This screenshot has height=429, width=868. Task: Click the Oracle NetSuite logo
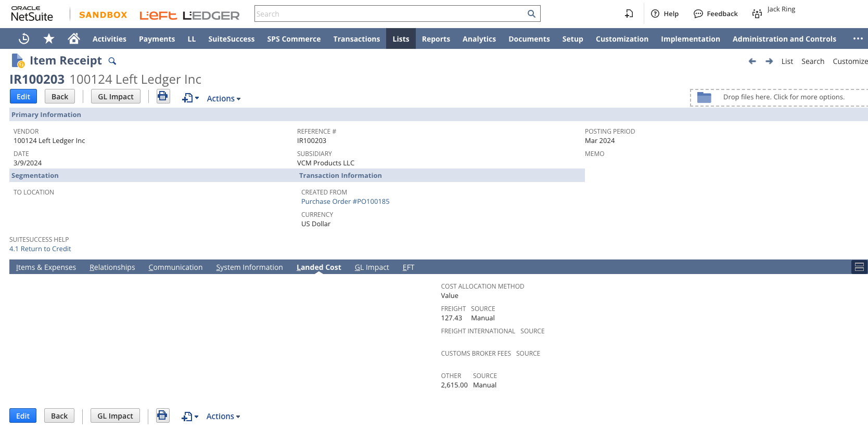coord(32,14)
